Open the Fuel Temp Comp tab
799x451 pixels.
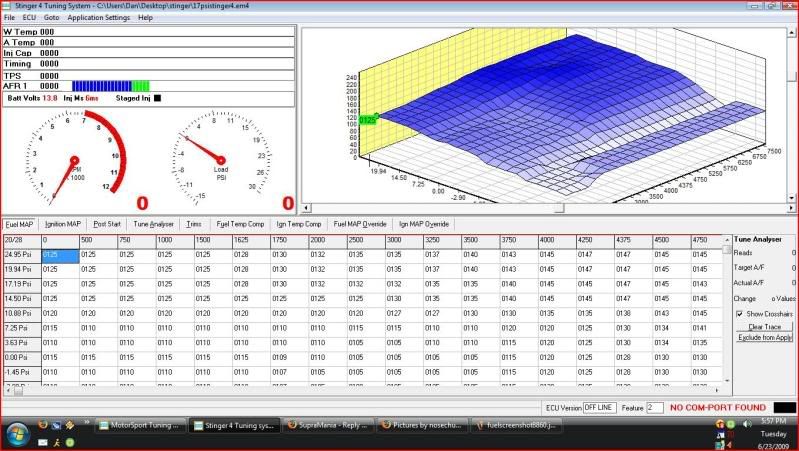click(240, 224)
